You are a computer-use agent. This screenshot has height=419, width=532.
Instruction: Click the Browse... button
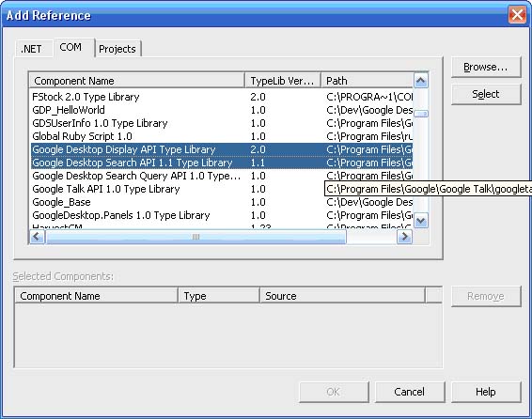point(486,67)
